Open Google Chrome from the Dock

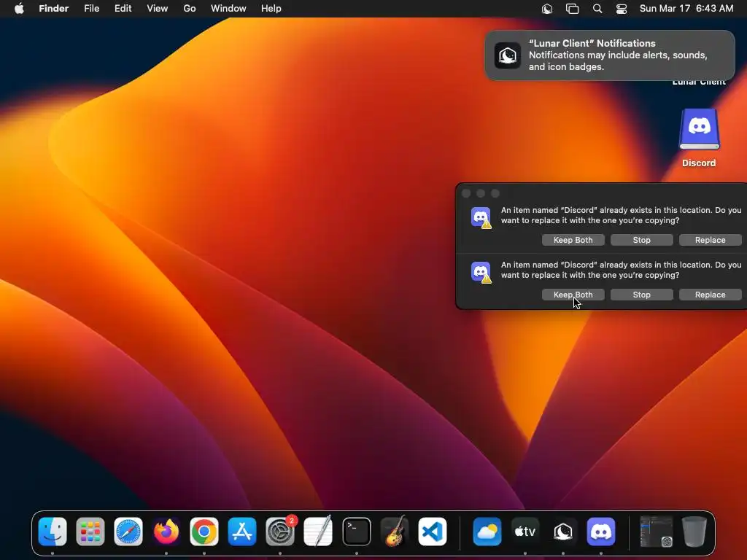[204, 532]
